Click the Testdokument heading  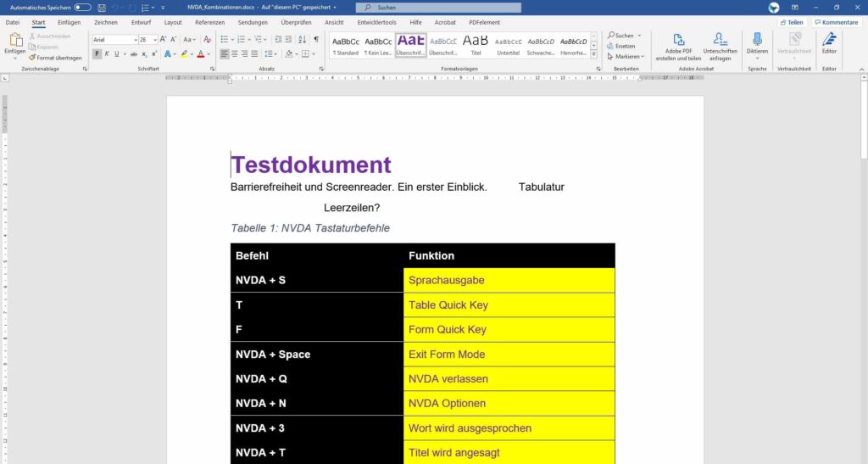[311, 165]
